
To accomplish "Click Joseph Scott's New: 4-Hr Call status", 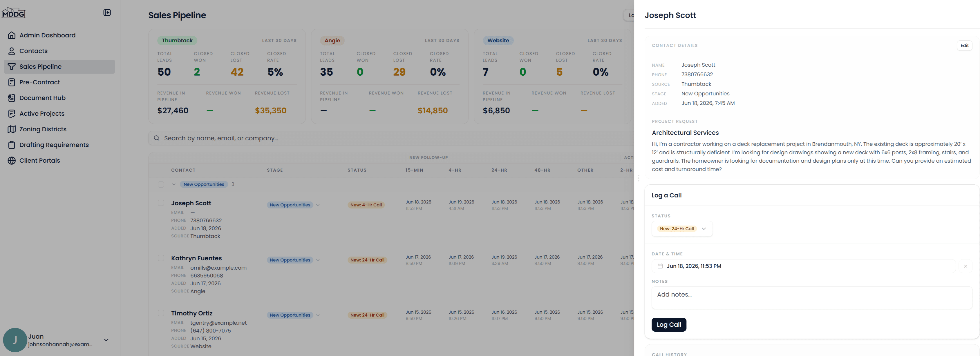I will [366, 205].
